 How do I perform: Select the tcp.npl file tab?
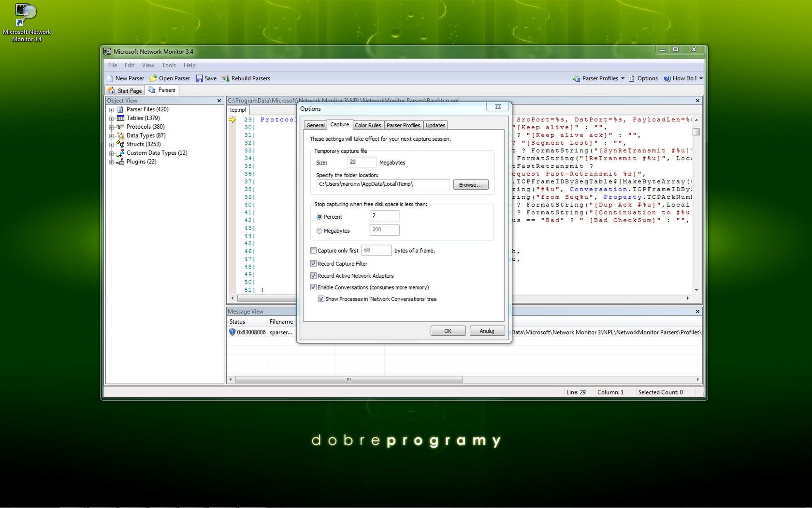point(238,110)
